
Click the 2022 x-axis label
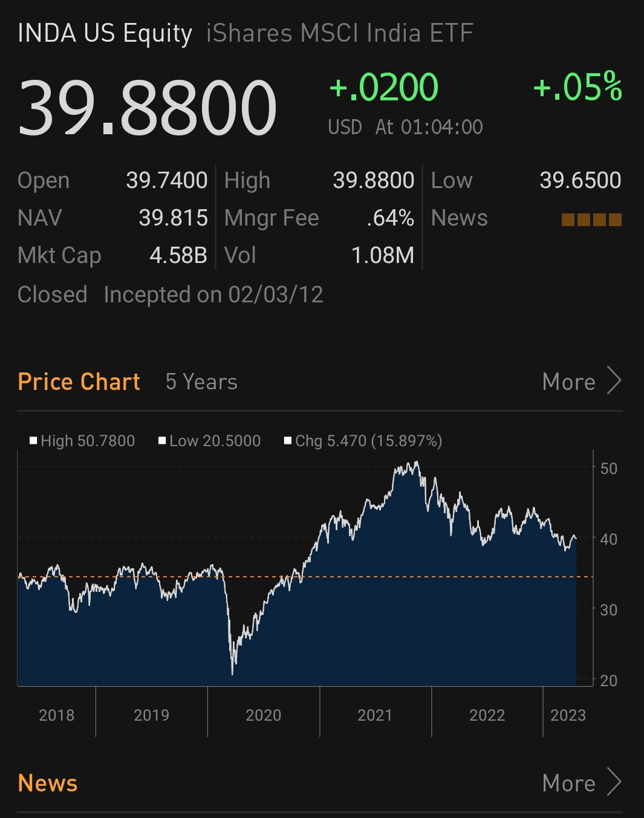(487, 715)
